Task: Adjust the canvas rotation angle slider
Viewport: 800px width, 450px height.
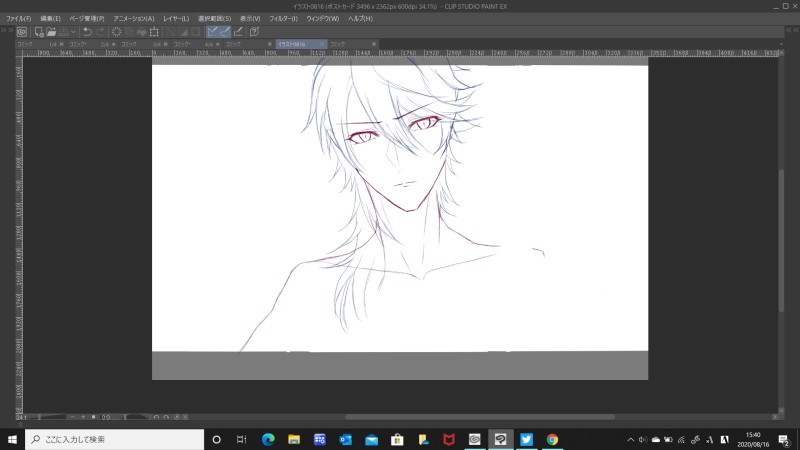Action: [x=137, y=417]
